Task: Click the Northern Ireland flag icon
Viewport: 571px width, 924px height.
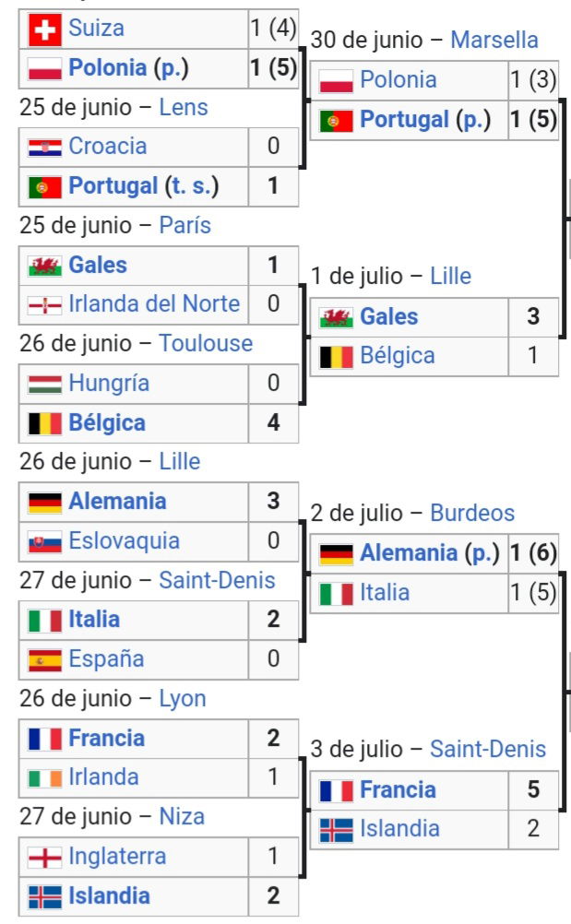Action: pyautogui.click(x=45, y=304)
